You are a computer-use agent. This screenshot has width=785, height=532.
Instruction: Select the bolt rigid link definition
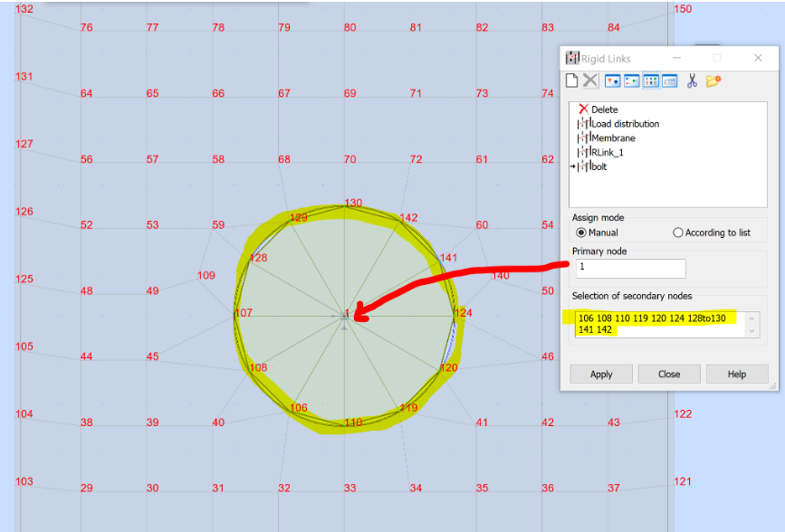click(x=601, y=166)
